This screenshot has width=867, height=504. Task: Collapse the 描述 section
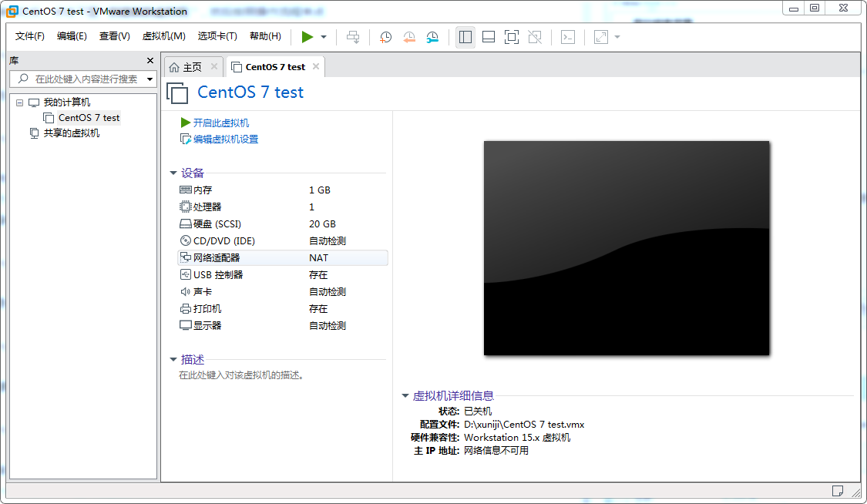(173, 360)
